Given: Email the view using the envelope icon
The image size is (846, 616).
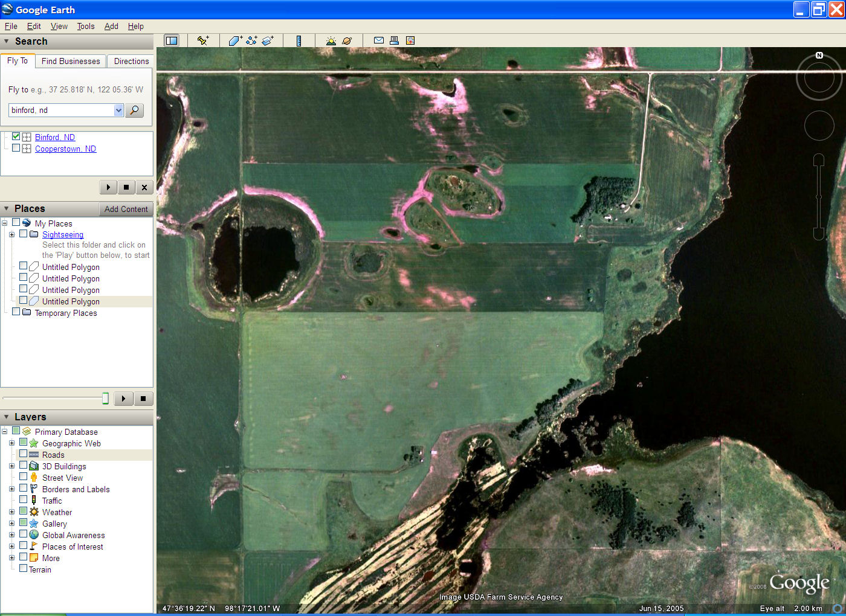Looking at the screenshot, I should (x=379, y=40).
